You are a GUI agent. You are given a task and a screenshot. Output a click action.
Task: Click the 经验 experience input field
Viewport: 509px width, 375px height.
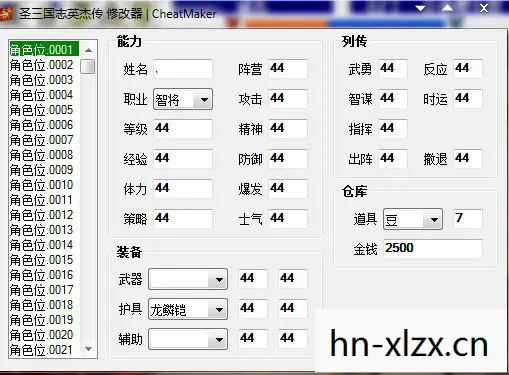pos(183,159)
